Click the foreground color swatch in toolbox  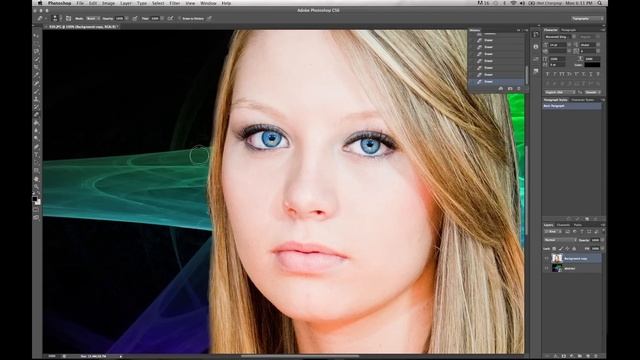pyautogui.click(x=35, y=198)
